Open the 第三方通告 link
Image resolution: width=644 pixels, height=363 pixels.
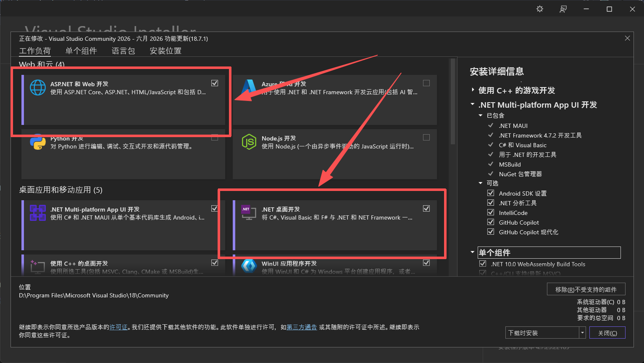tap(302, 327)
